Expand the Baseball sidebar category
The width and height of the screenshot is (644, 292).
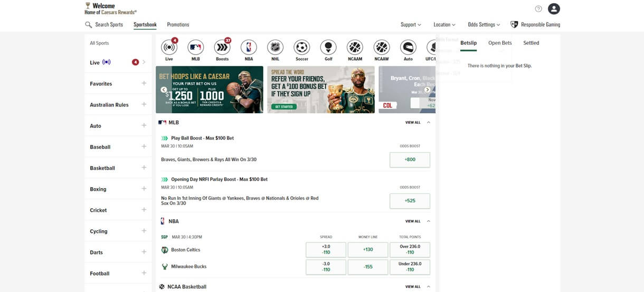tap(144, 147)
